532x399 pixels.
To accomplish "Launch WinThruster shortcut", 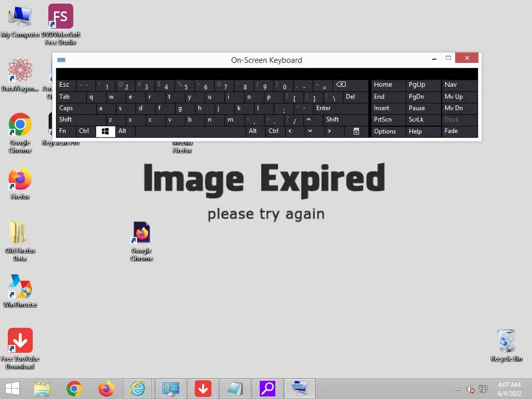I will pyautogui.click(x=20, y=291).
